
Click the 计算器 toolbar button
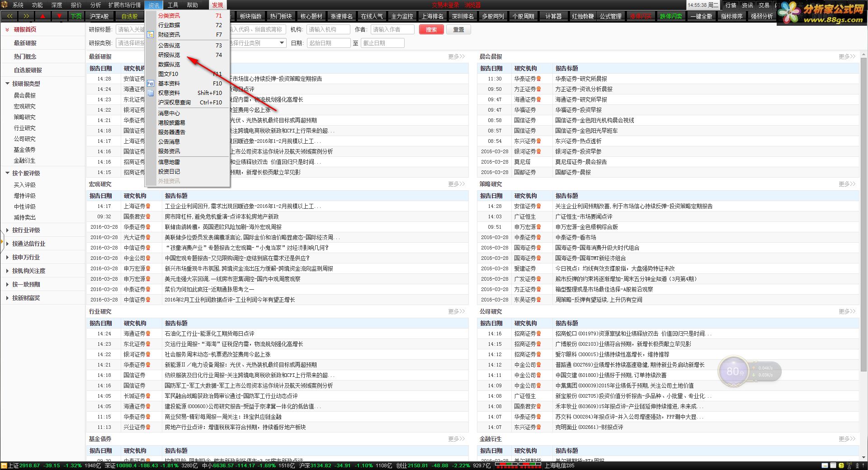tap(553, 16)
